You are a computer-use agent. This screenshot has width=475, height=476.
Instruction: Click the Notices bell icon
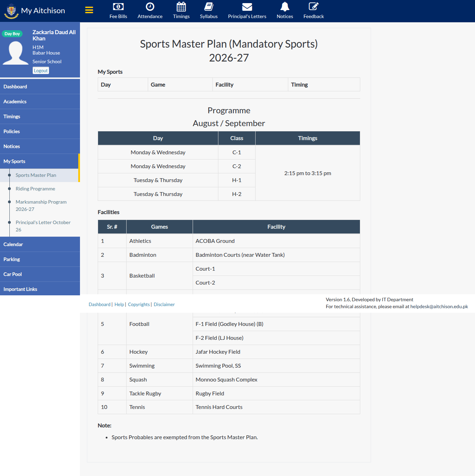click(x=285, y=7)
